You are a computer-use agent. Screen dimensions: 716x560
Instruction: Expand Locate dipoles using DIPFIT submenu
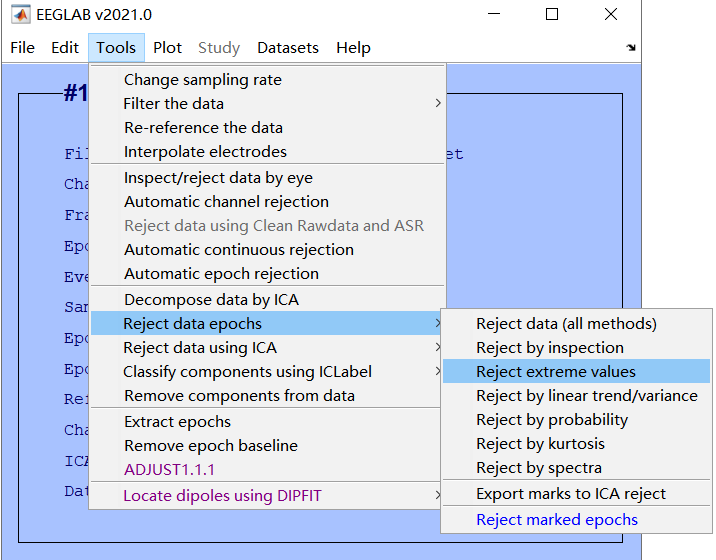[268, 496]
